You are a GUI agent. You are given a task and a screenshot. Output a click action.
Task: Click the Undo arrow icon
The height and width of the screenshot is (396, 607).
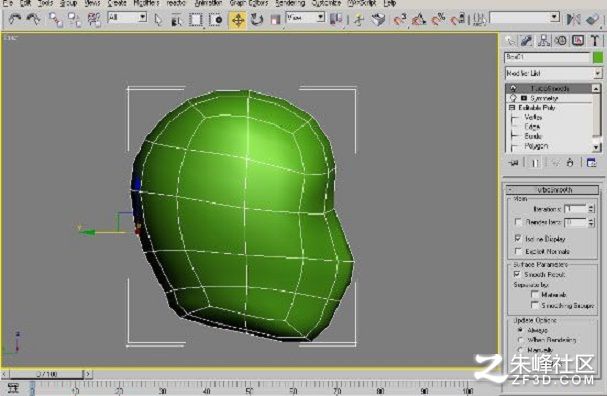point(15,19)
